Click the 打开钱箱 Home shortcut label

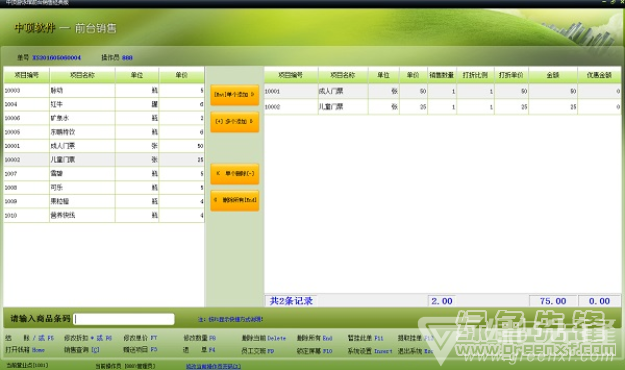(25, 350)
